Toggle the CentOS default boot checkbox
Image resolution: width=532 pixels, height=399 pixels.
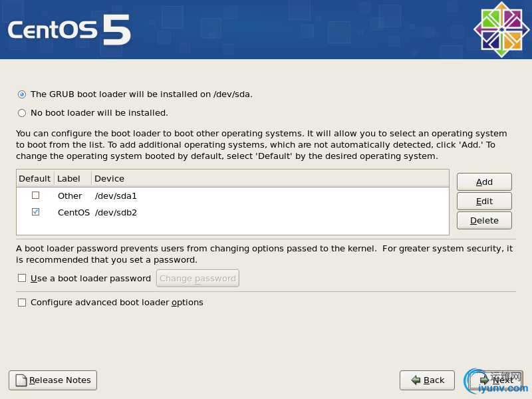click(35, 212)
